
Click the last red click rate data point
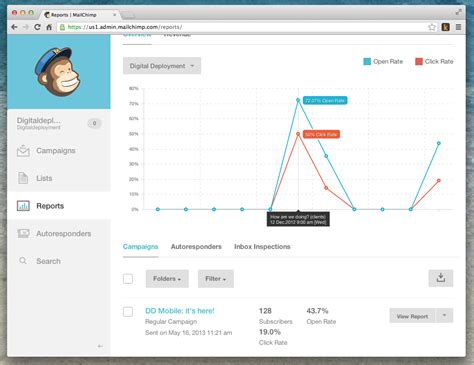click(x=439, y=180)
